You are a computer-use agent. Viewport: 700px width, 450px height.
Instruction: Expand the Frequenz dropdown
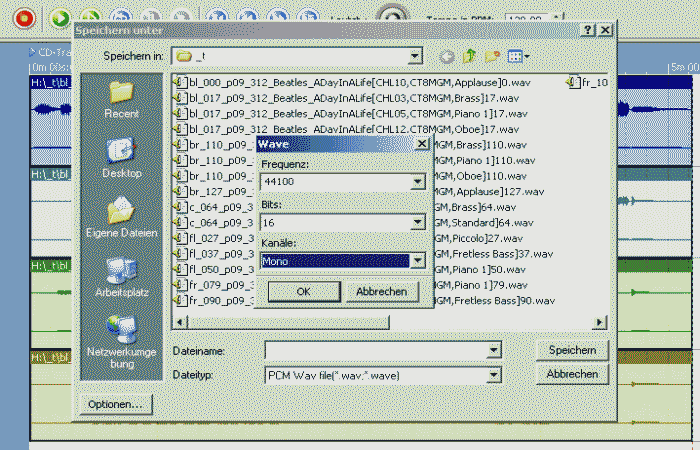click(417, 182)
